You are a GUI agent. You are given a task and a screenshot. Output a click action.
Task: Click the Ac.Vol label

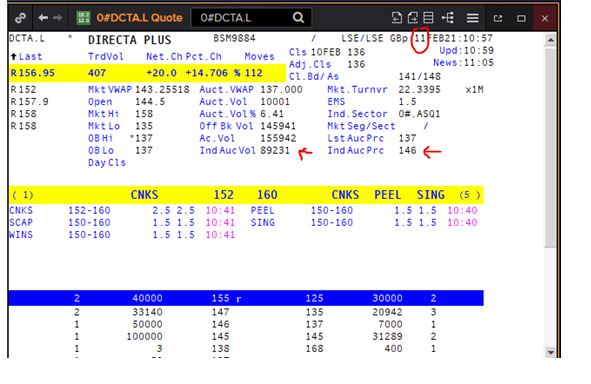tap(217, 138)
